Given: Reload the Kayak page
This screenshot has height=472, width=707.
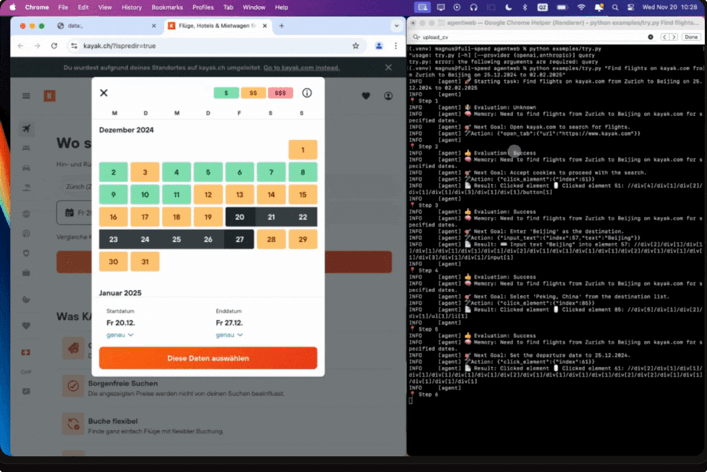Looking at the screenshot, I should pos(54,46).
